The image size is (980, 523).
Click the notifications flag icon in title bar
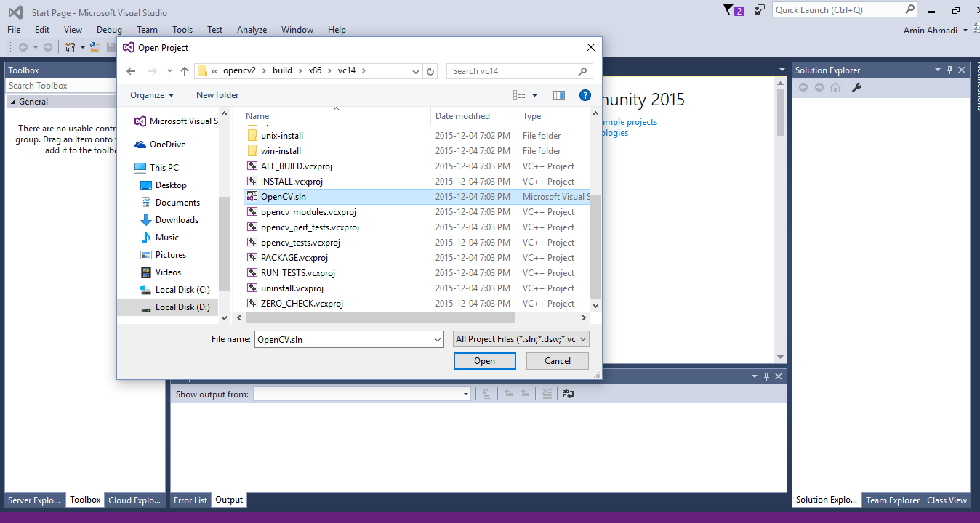[728, 9]
